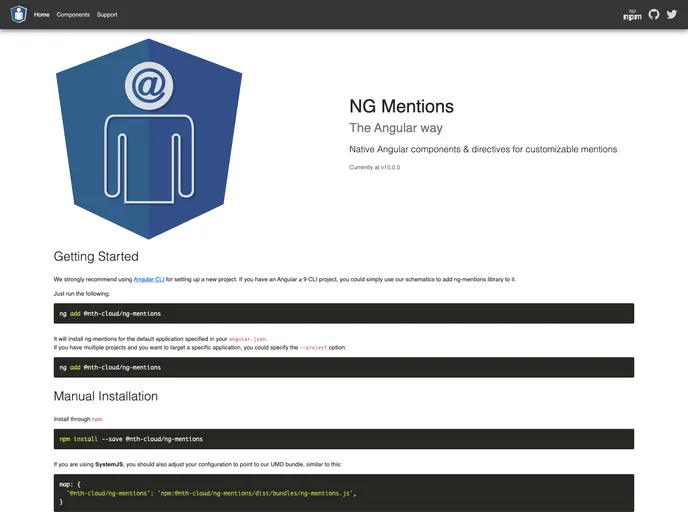Go to the Home menu item
This screenshot has width=688, height=512.
point(42,14)
